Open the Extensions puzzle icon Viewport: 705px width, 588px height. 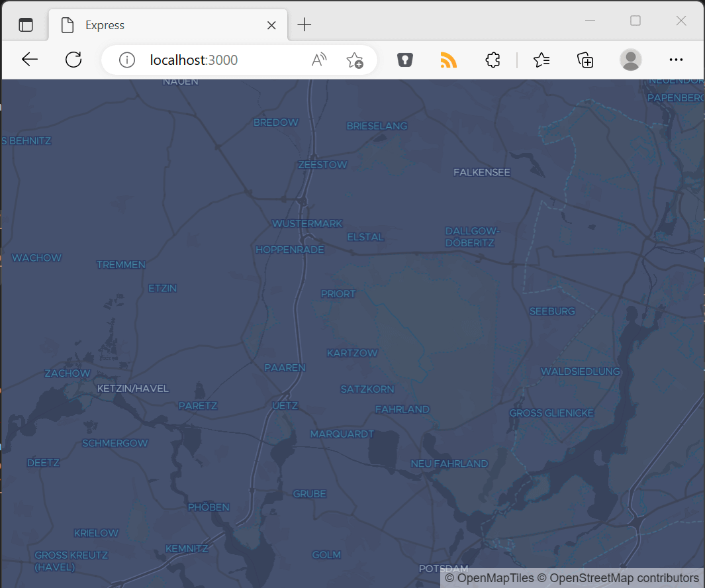493,60
